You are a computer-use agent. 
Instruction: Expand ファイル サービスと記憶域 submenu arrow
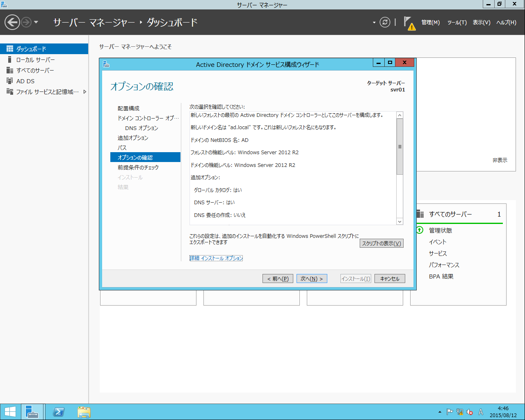click(x=85, y=92)
